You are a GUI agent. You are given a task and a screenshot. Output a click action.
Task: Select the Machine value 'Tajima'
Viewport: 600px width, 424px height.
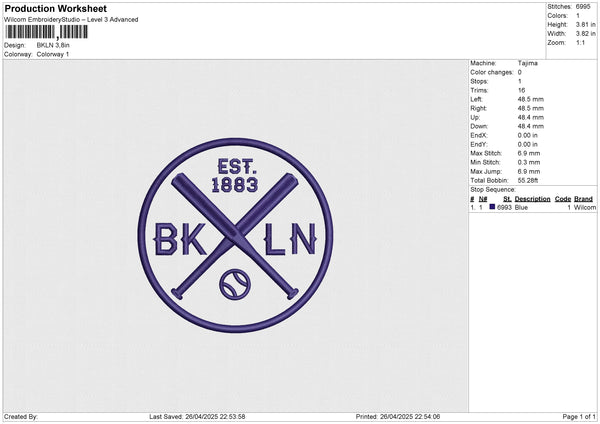click(x=527, y=63)
